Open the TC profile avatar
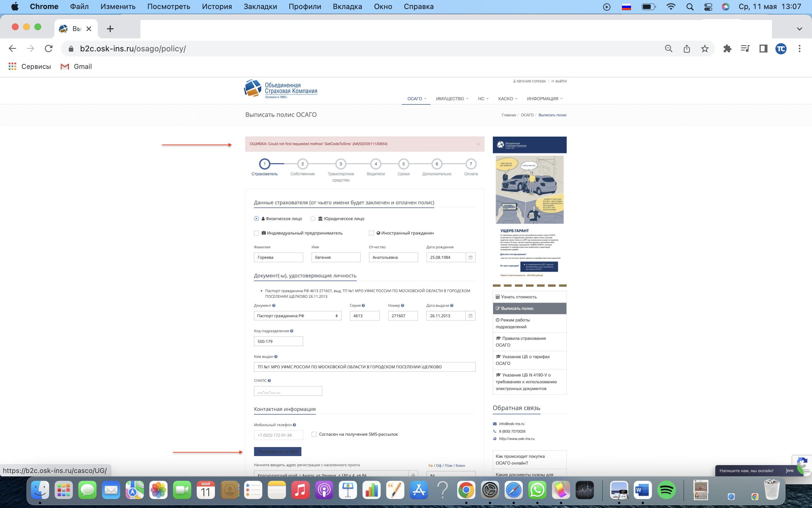Screen dimensions: 812x508 [x=781, y=49]
